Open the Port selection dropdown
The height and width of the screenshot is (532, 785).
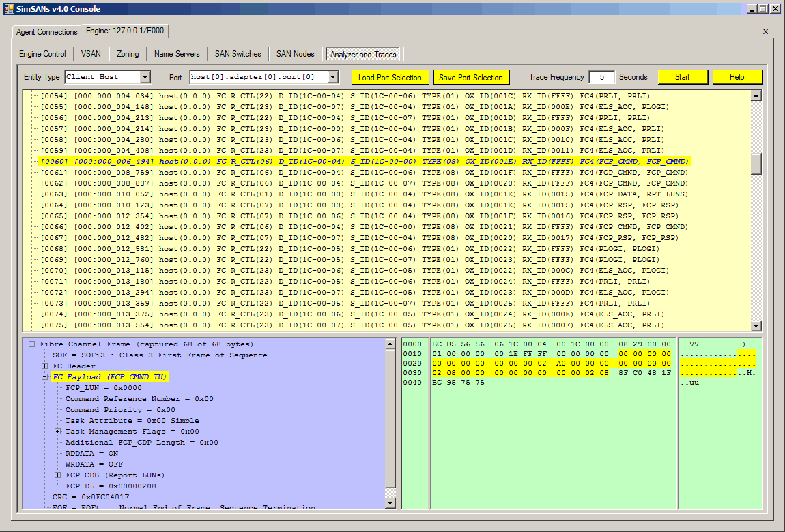coord(332,77)
